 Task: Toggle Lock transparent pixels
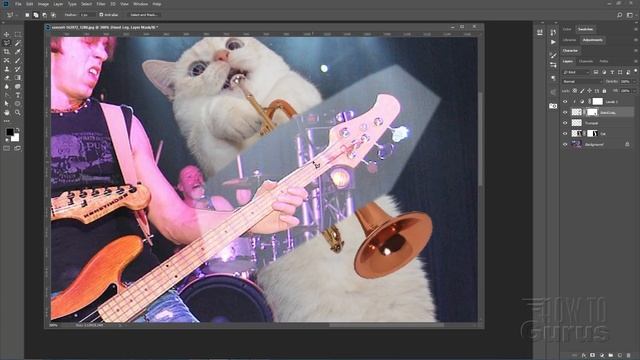pos(575,91)
